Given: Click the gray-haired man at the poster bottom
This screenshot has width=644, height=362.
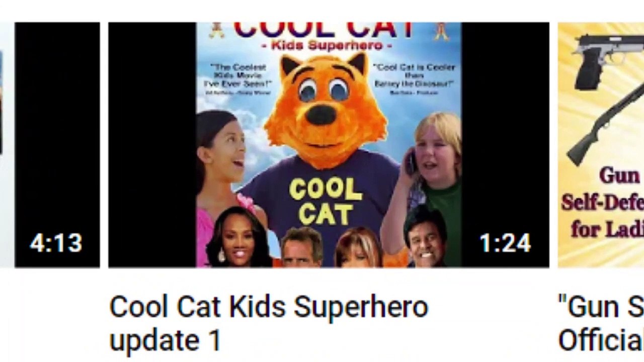Looking at the screenshot, I should [x=302, y=248].
